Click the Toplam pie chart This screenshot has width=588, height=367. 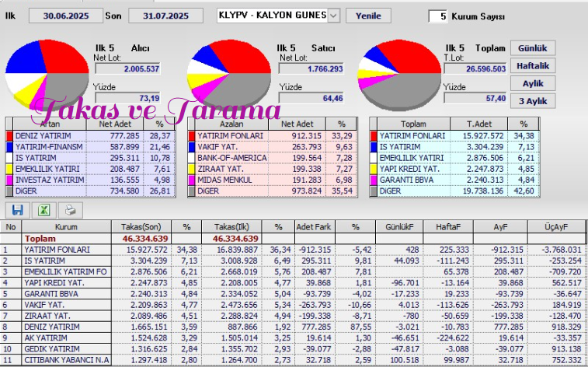[399, 75]
